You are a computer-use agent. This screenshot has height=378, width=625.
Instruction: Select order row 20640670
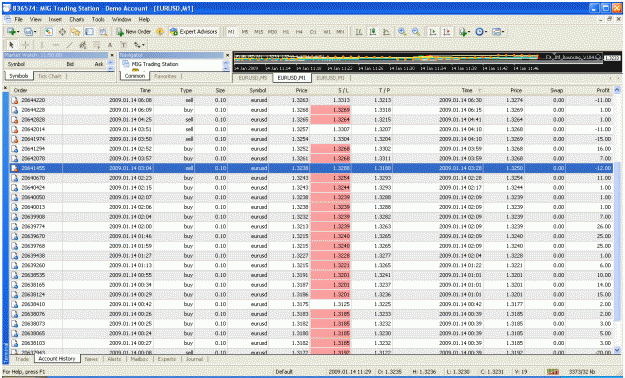[311, 178]
